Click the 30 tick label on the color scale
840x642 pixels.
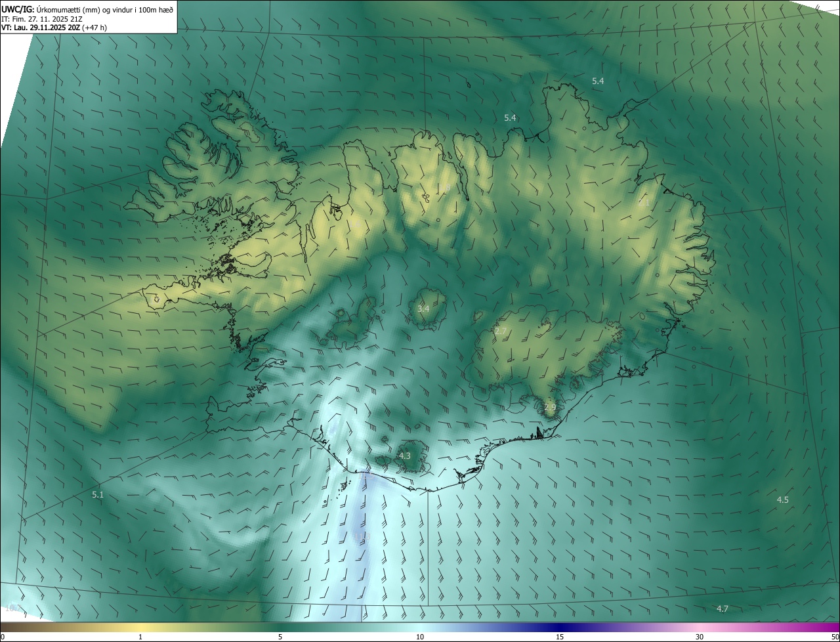point(700,637)
